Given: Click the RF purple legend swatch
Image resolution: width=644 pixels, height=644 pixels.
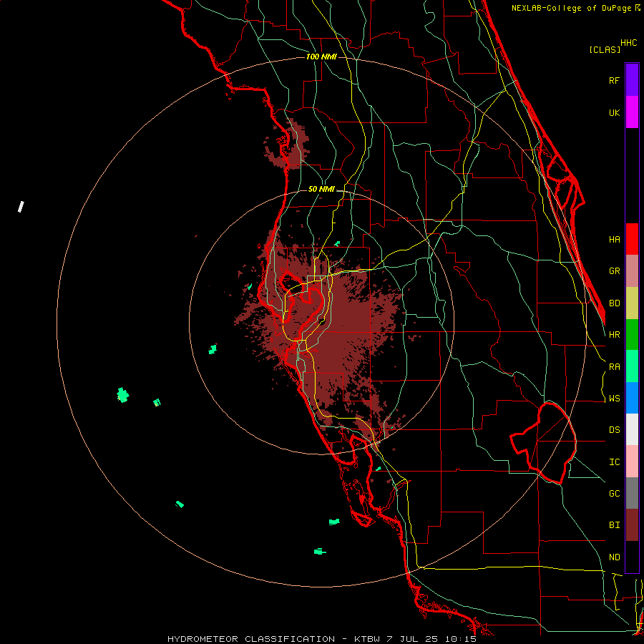Looking at the screenshot, I should click(x=632, y=79).
